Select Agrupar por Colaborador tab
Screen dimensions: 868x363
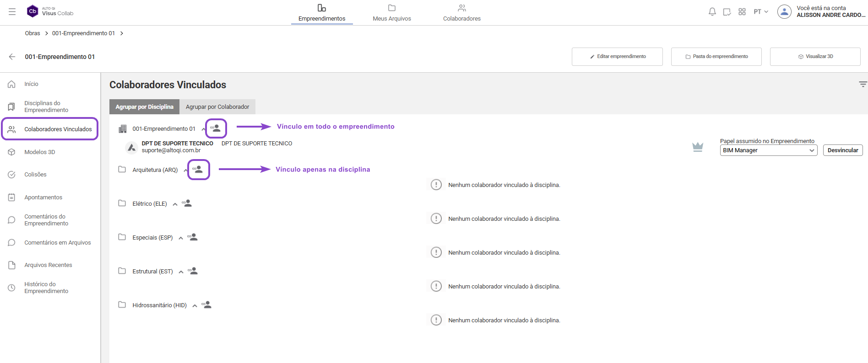coord(217,107)
